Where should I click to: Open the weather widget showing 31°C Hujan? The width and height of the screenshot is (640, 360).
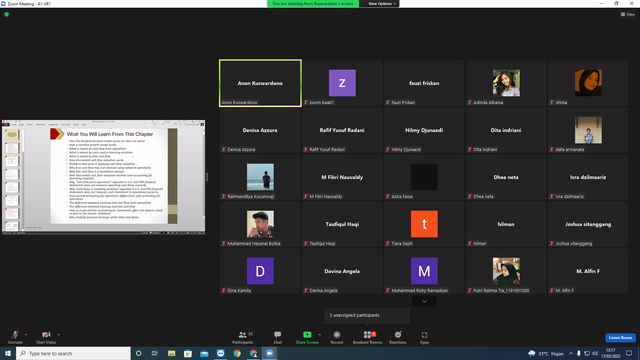546,353
